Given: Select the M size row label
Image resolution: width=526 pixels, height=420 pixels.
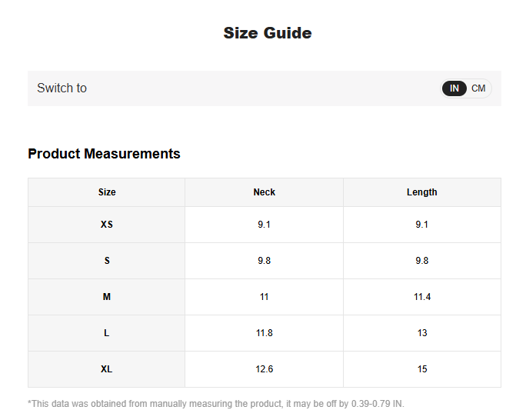Looking at the screenshot, I should pos(107,297).
